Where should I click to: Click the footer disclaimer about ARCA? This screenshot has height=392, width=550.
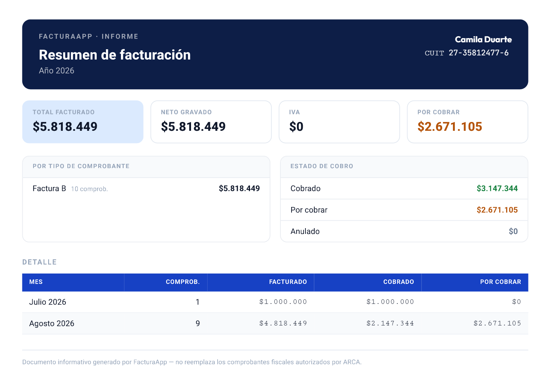[192, 362]
